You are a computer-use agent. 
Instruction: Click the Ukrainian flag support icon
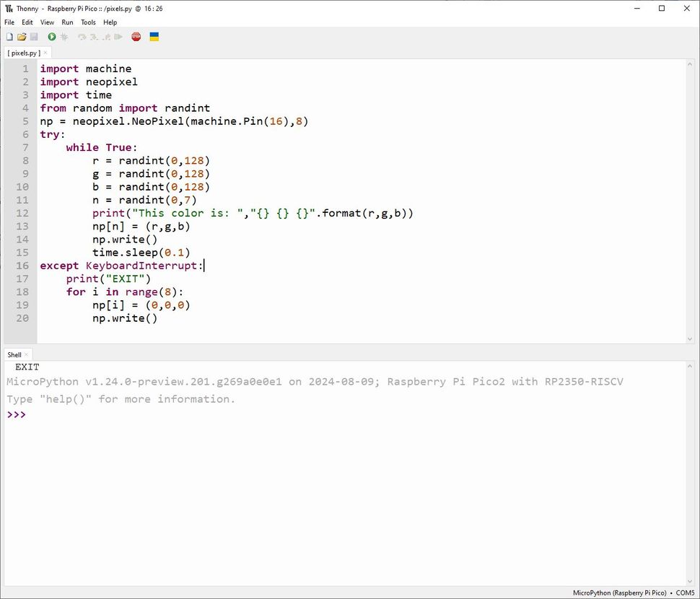coord(154,36)
